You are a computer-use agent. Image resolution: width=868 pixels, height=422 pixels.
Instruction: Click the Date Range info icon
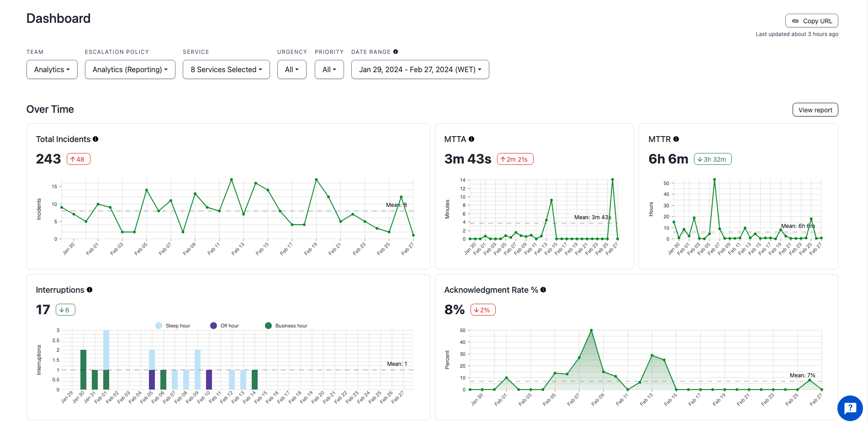395,51
